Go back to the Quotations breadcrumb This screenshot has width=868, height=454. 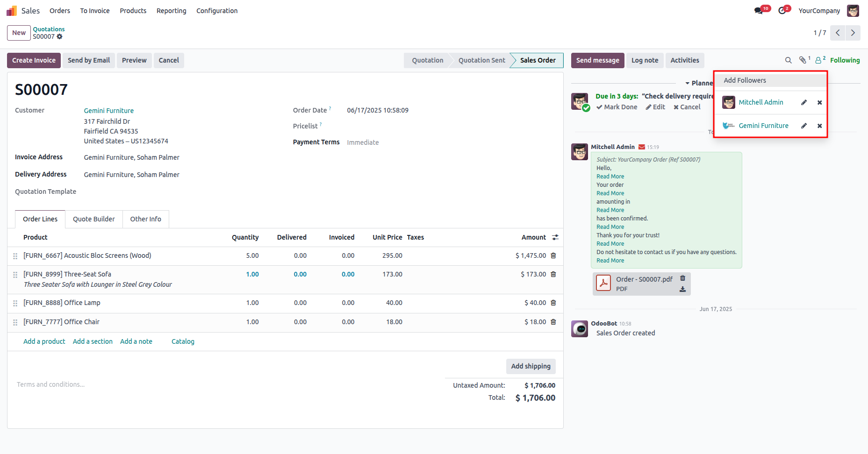pos(49,29)
